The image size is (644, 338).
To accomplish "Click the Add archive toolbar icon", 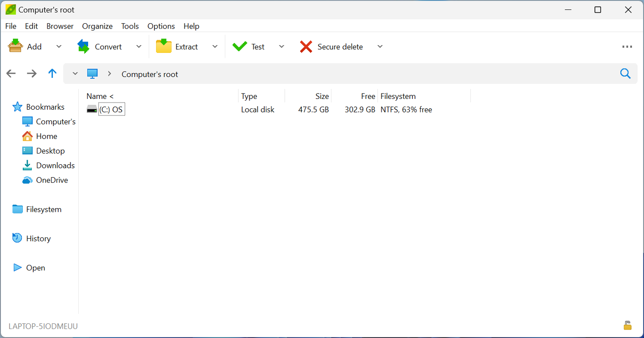I will [16, 47].
